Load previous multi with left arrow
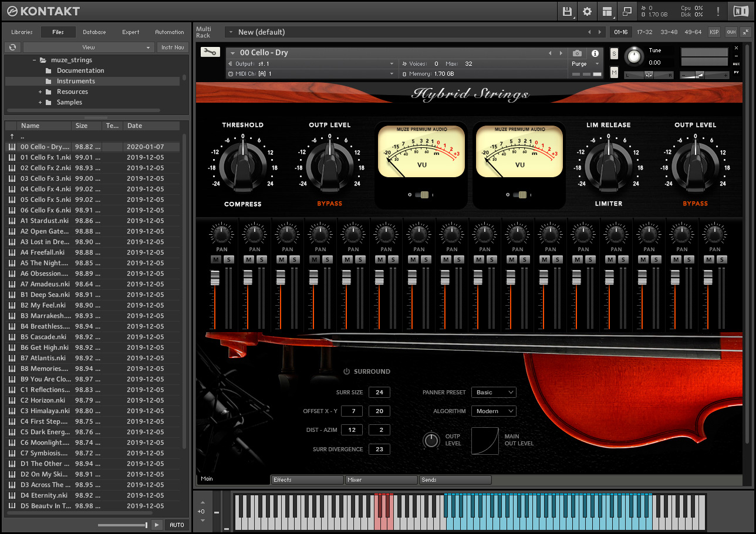This screenshot has width=756, height=534. click(590, 32)
